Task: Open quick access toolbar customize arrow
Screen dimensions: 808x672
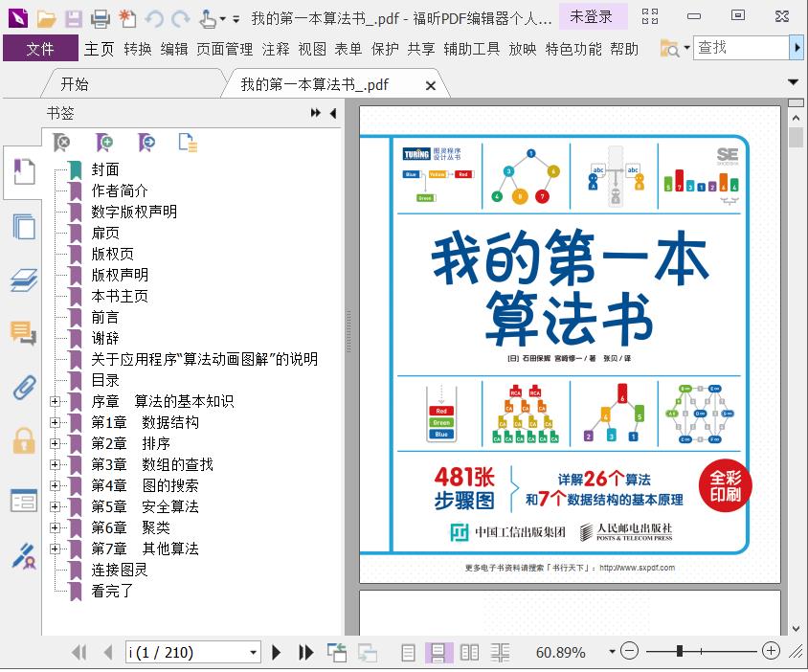Action: (236, 19)
